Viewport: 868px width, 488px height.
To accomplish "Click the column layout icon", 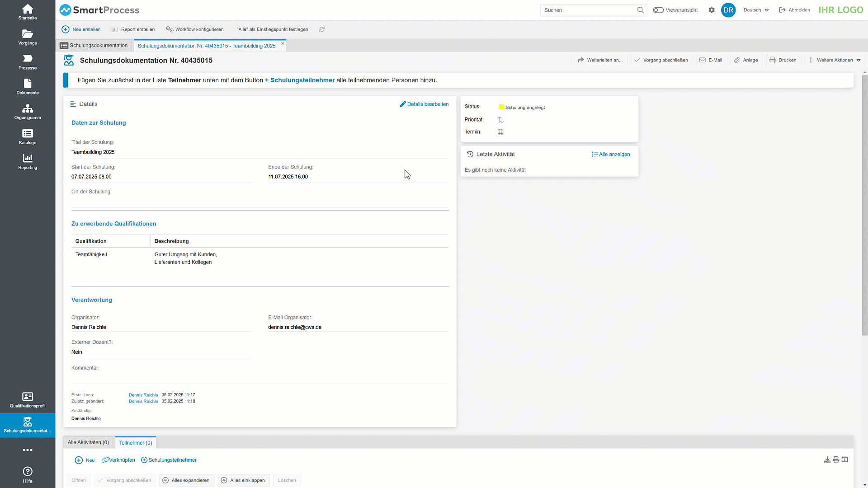I will click(844, 460).
